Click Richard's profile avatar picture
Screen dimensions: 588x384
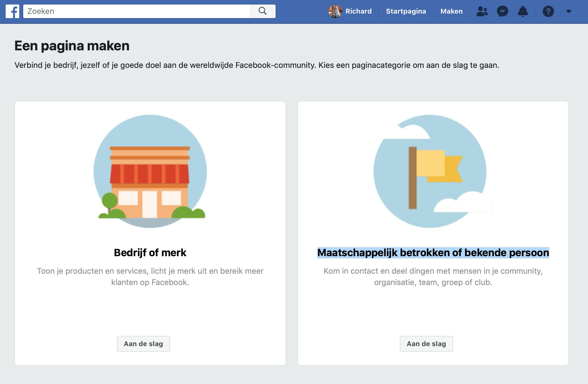coord(335,11)
